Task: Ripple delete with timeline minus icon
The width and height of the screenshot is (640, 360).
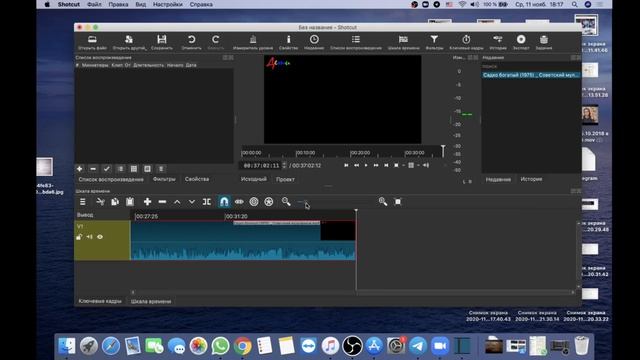Action: click(x=162, y=202)
